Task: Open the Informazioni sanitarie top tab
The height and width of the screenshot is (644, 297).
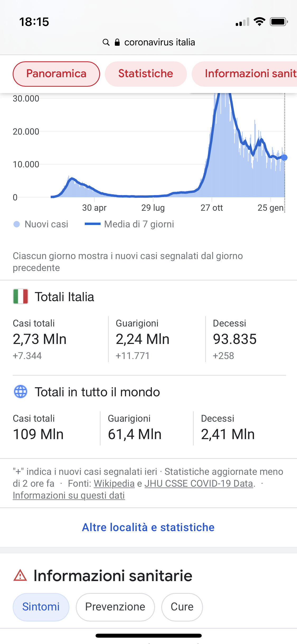Action: click(244, 74)
